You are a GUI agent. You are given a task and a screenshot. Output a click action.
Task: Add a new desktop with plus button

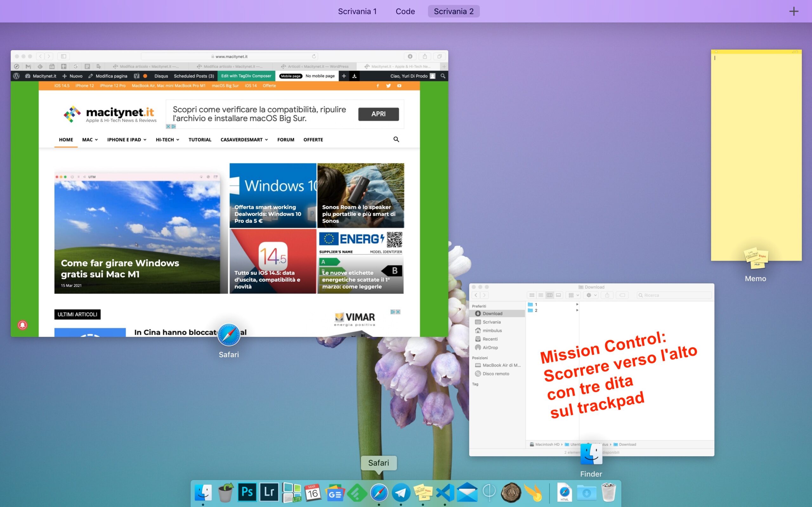[x=794, y=11]
